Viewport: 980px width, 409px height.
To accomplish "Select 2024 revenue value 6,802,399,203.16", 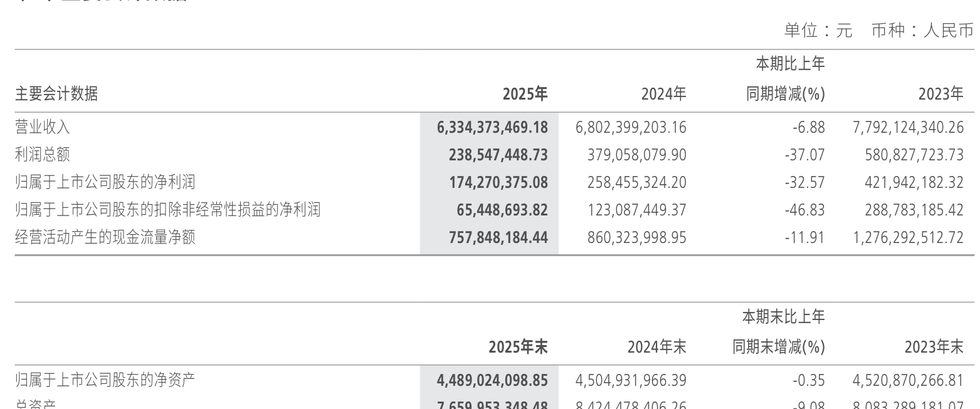I will coord(631,127).
